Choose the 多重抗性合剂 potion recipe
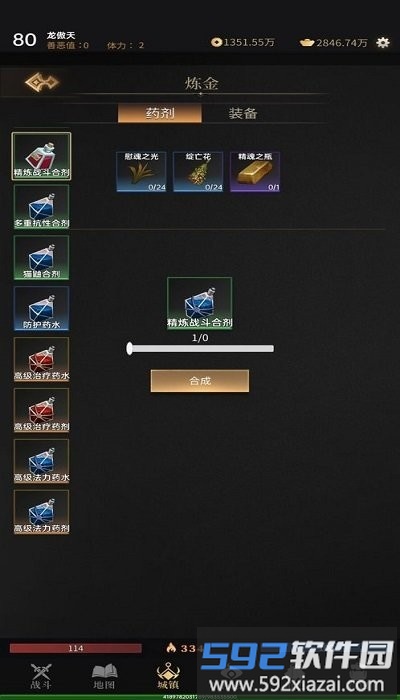Screen dimensions: 400x700 41,207
